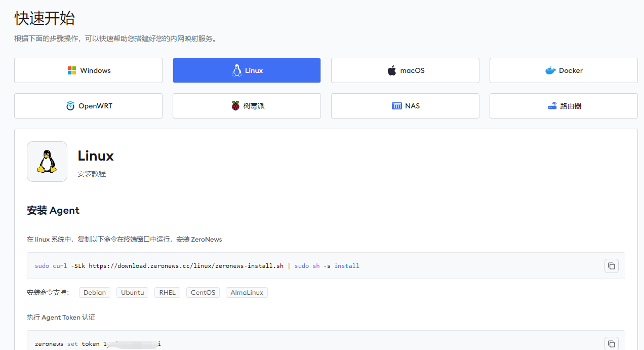Select the OpenWRT platform tab
Screen dimensions: 644x350
(88, 106)
